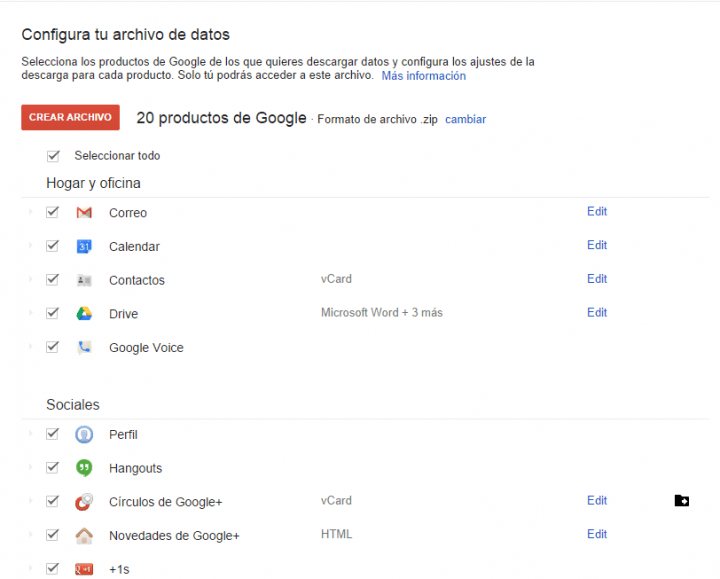Expand the Google Voice row arrow

click(31, 346)
